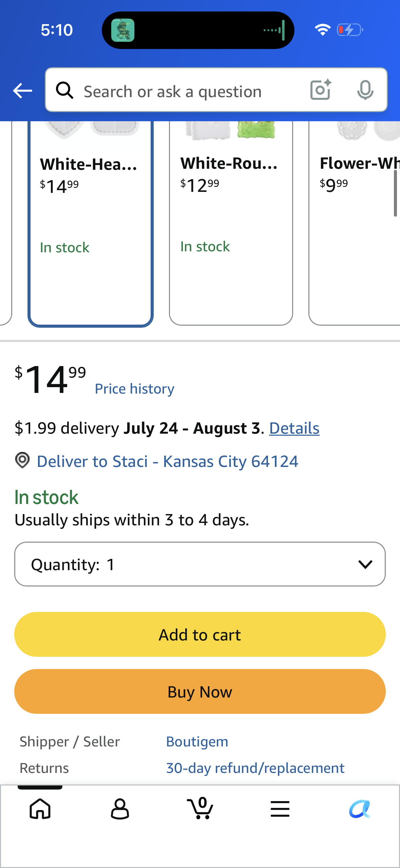Open camera lens search icon
The height and width of the screenshot is (868, 400).
coord(321,90)
